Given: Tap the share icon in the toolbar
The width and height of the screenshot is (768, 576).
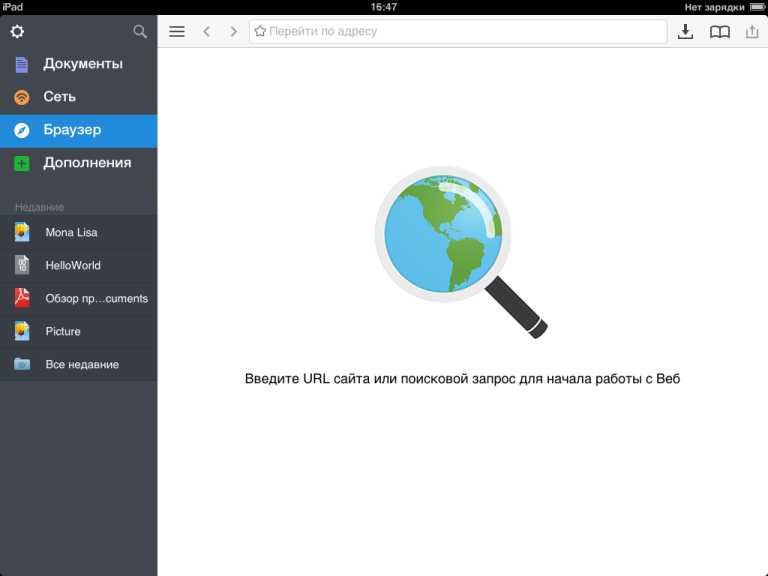Looking at the screenshot, I should click(752, 31).
